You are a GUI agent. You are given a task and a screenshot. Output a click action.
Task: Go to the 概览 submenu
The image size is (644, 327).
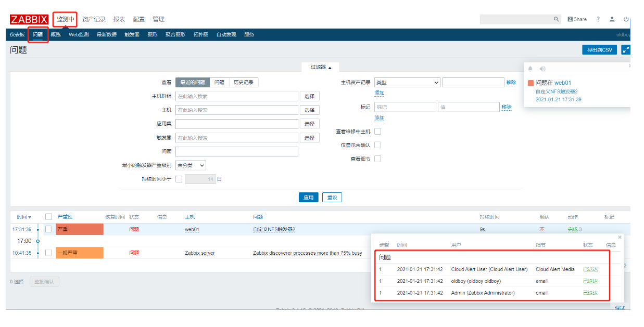tap(55, 35)
